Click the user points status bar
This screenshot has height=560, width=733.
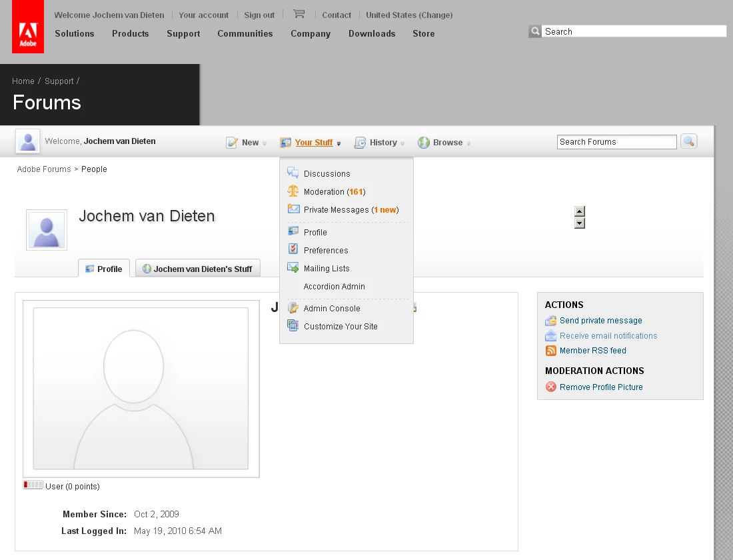[33, 485]
